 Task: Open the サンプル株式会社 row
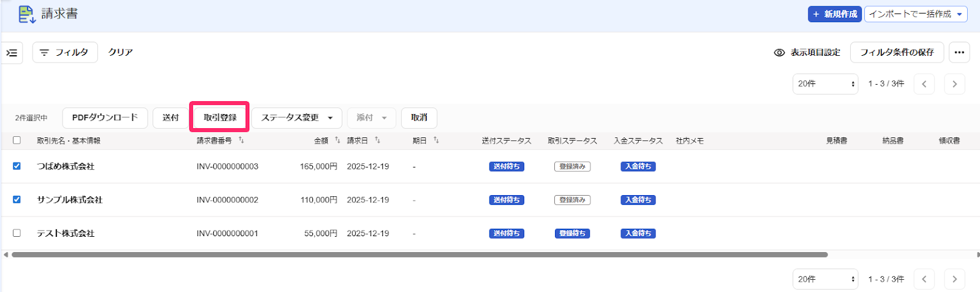[70, 199]
